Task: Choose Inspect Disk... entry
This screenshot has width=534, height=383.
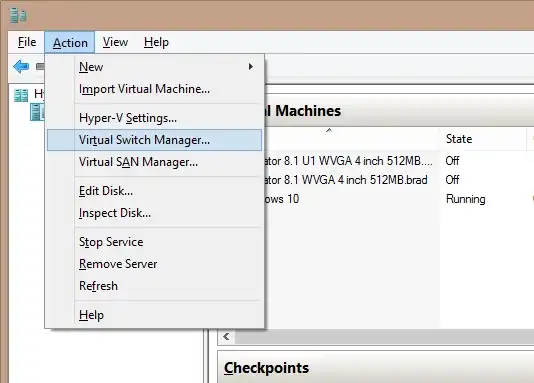Action: (x=155, y=213)
